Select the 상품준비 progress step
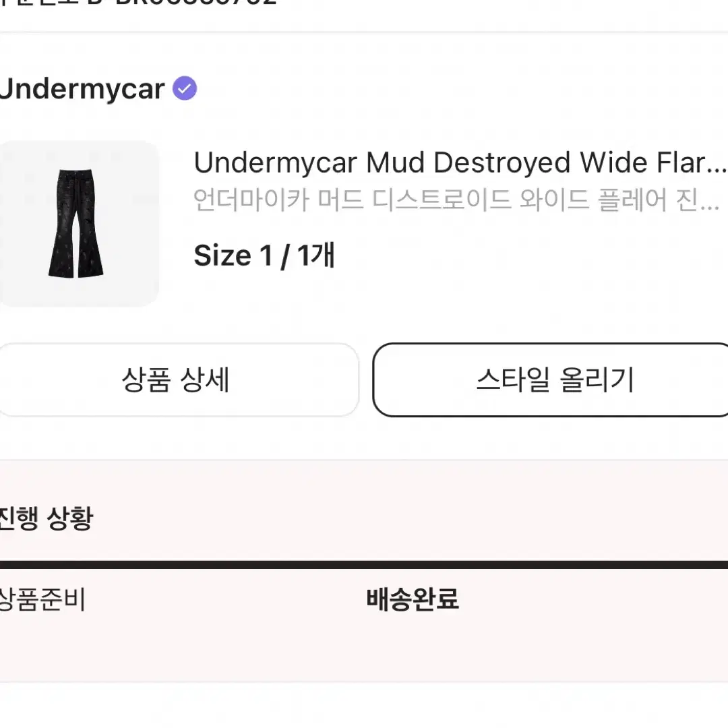 point(42,599)
